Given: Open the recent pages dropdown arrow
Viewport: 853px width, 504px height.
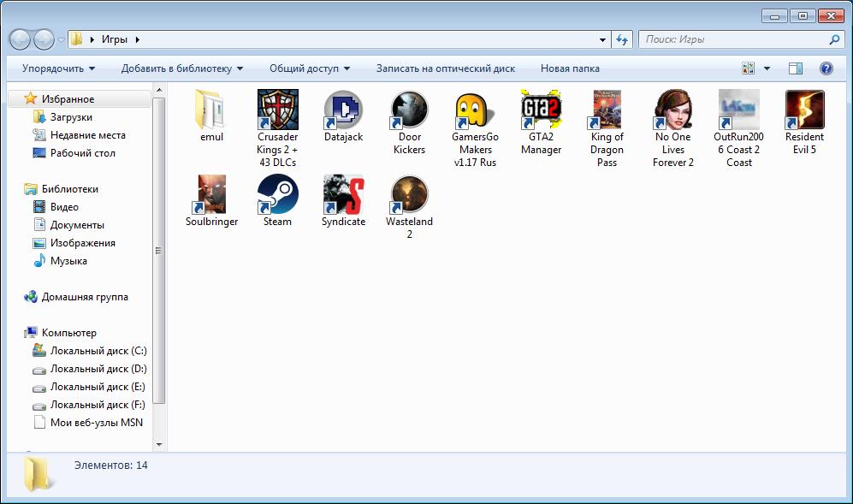Looking at the screenshot, I should click(x=61, y=39).
